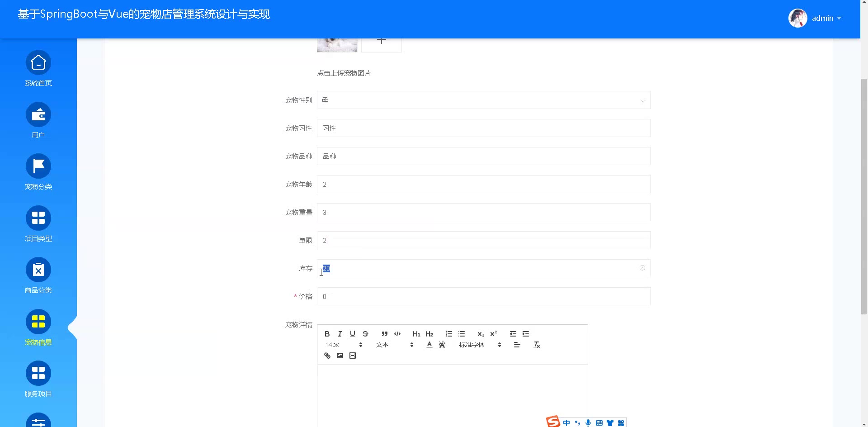Image resolution: width=868 pixels, height=427 pixels.
Task: Decrease indent in the editor
Action: click(x=513, y=334)
